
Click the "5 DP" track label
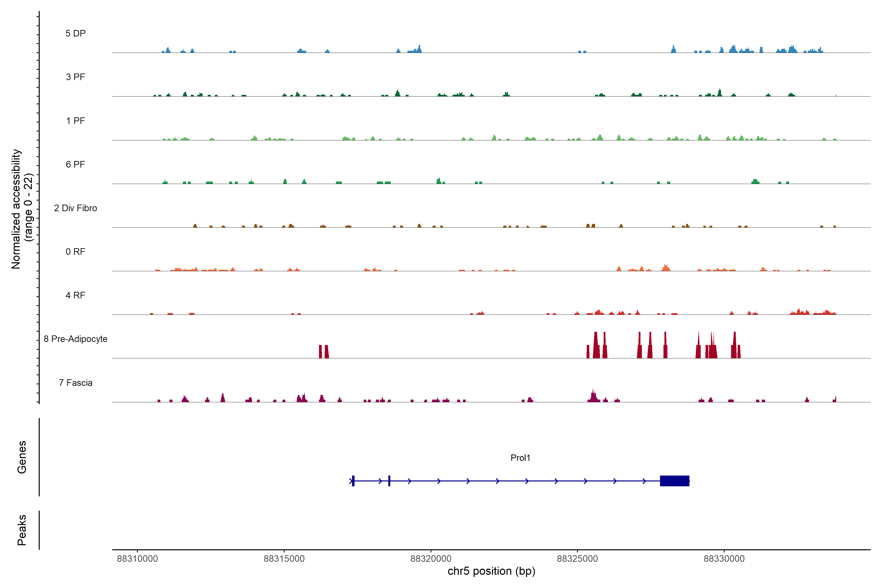pyautogui.click(x=75, y=33)
